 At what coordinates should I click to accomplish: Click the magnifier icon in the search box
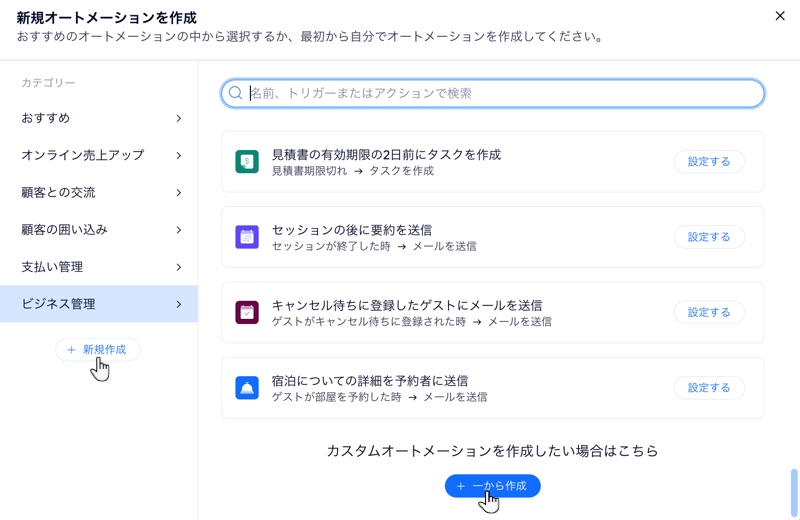235,93
